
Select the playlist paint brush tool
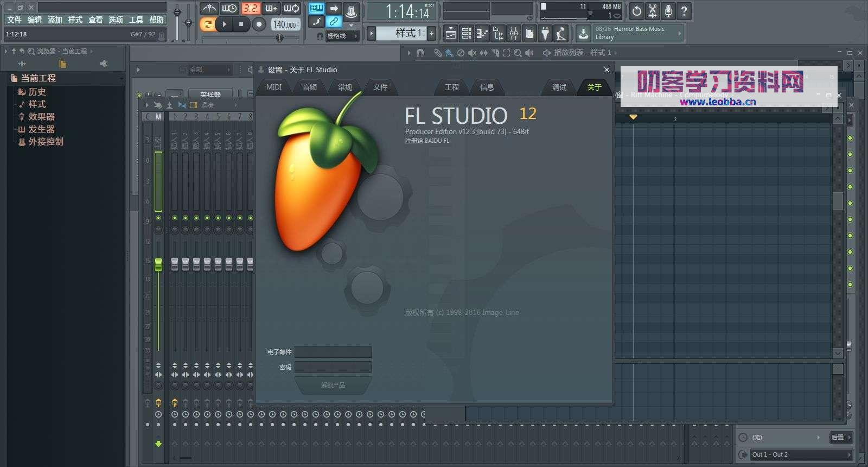point(449,53)
